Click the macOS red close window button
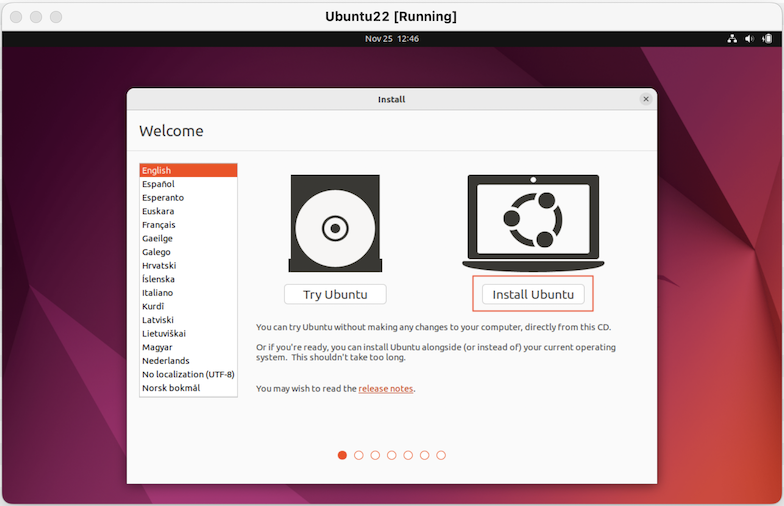Image resolution: width=784 pixels, height=506 pixels. tap(16, 16)
